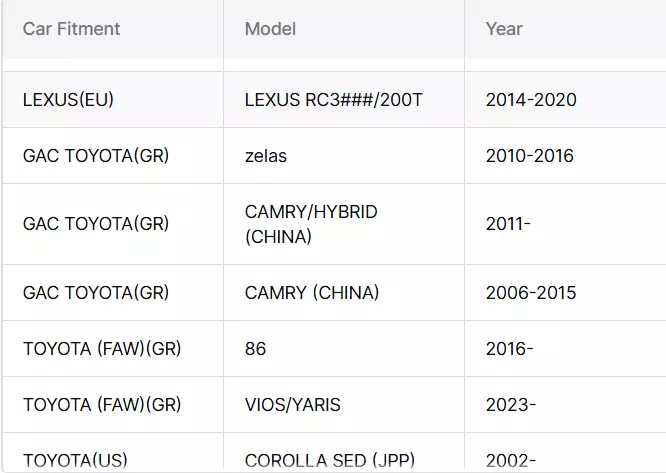Click the 2010-2016 year cell
Screen dimensions: 666x473
[565, 156]
